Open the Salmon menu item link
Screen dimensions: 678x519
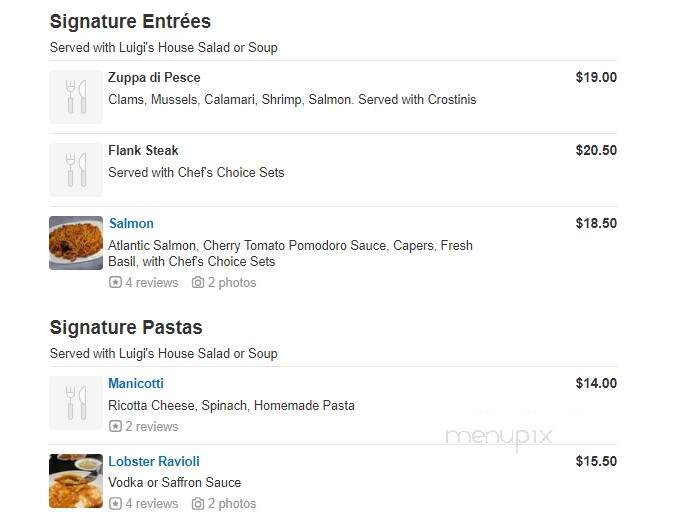[131, 223]
